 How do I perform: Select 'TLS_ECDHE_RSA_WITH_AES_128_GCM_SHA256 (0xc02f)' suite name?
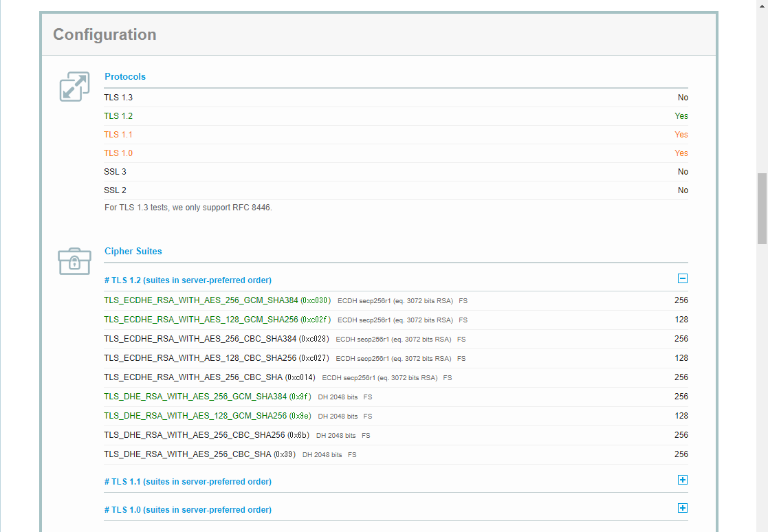[x=217, y=320]
